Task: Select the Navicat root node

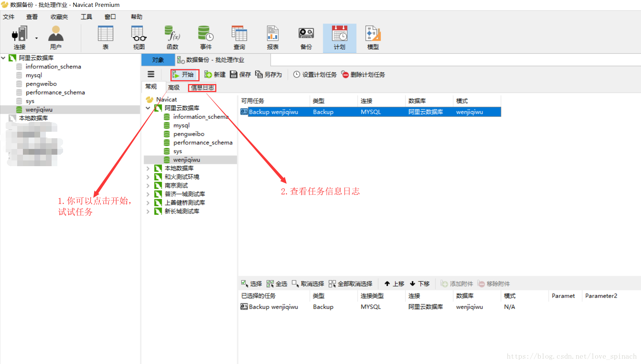Action: [166, 99]
